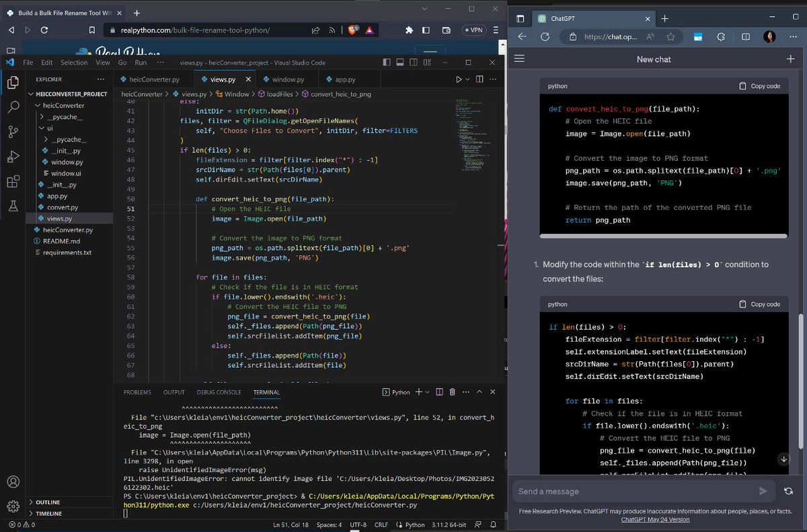Open the Manage gear in VS Code
Screen dimensions: 807x532
pos(12,506)
